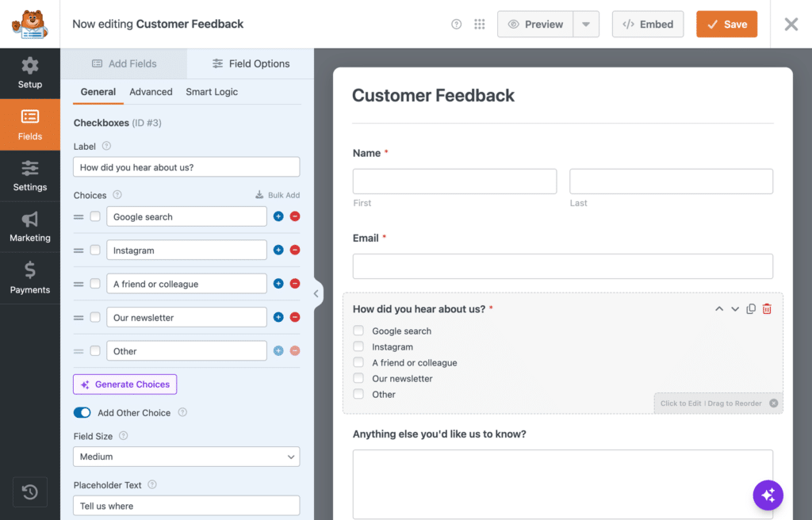Image resolution: width=812 pixels, height=520 pixels.
Task: Remove the Instagram choice
Action: pos(295,250)
